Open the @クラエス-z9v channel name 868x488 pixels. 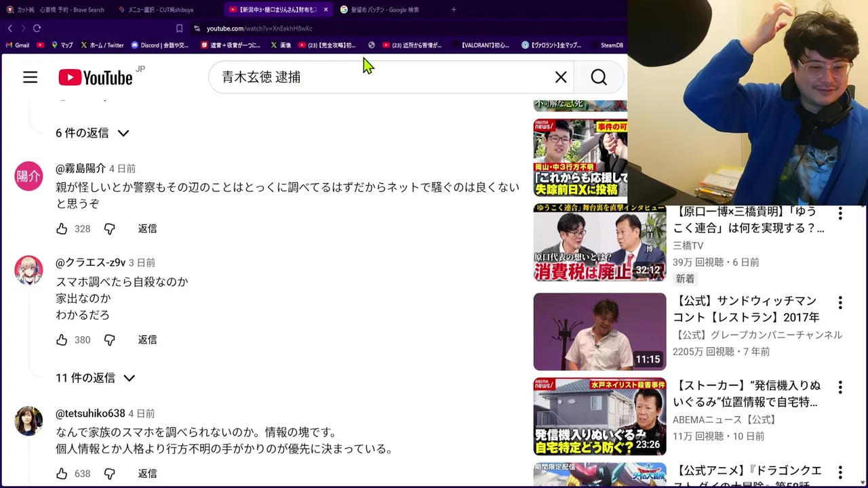90,262
